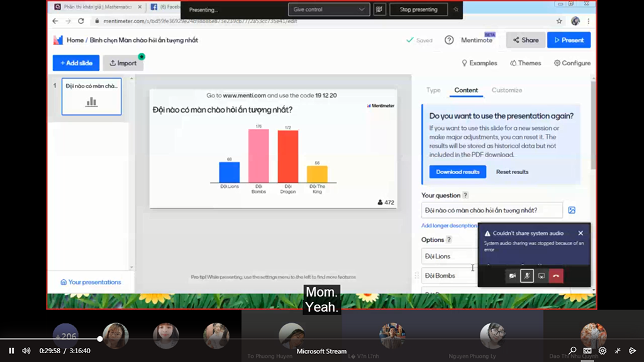Open the player settings gear
Image resolution: width=644 pixels, height=362 pixels.
pos(602,351)
